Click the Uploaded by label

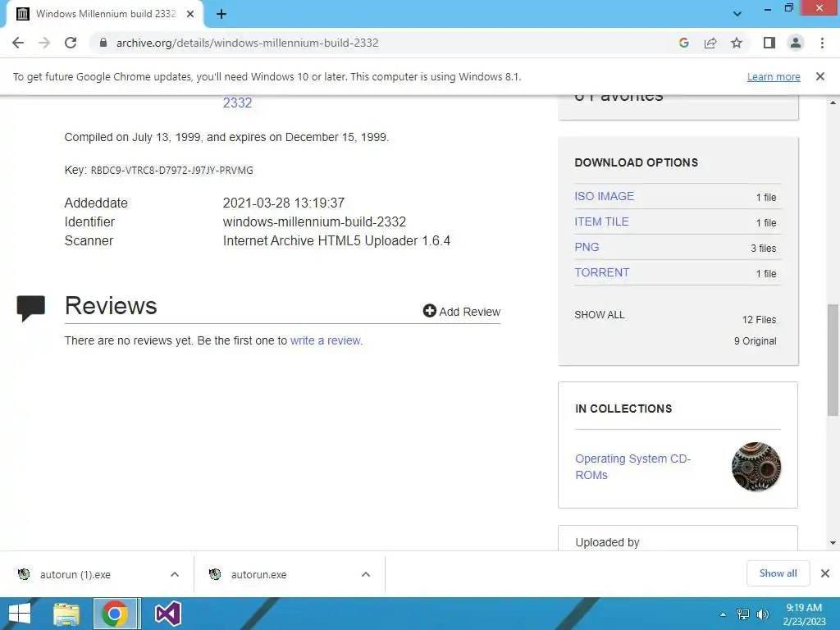coord(608,542)
